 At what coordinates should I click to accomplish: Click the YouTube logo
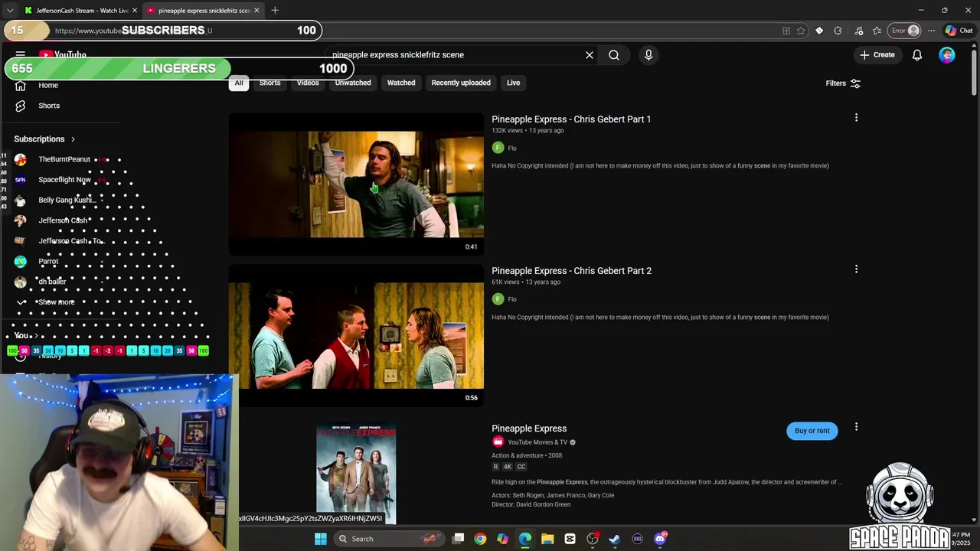pyautogui.click(x=63, y=54)
